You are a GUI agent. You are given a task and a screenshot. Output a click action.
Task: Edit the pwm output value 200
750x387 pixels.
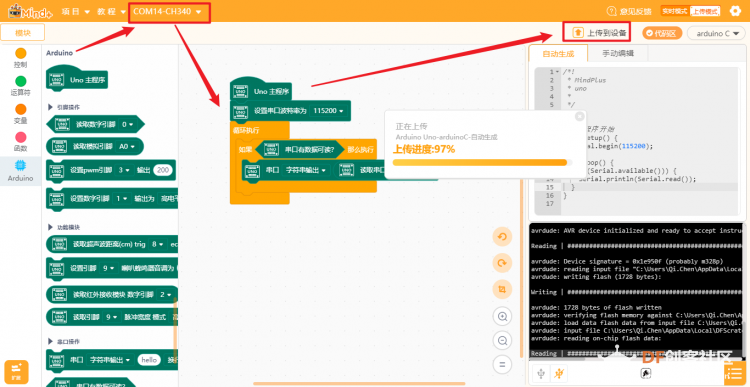point(164,170)
